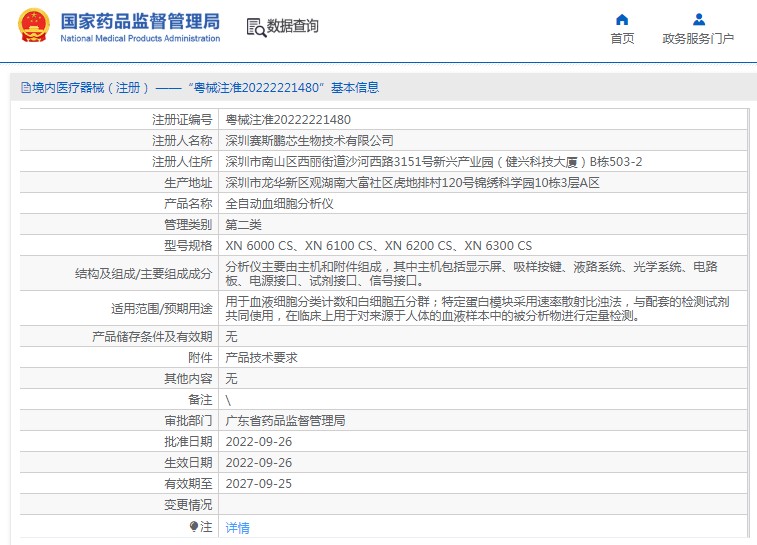757x545 pixels.
Task: Open the 详情 details link
Action: coord(238,528)
